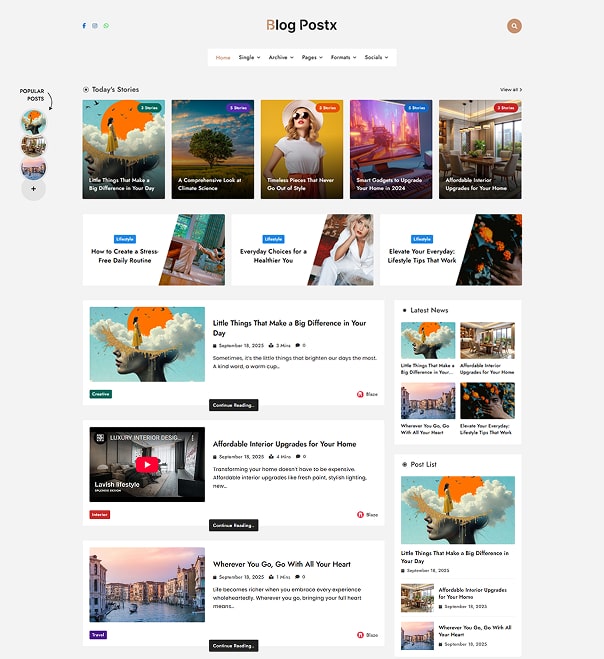Open the search icon in the header

(x=514, y=26)
